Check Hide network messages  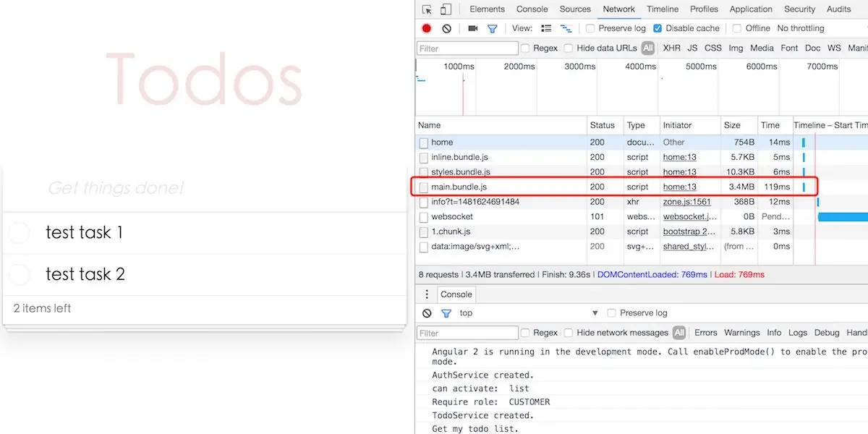coord(569,333)
